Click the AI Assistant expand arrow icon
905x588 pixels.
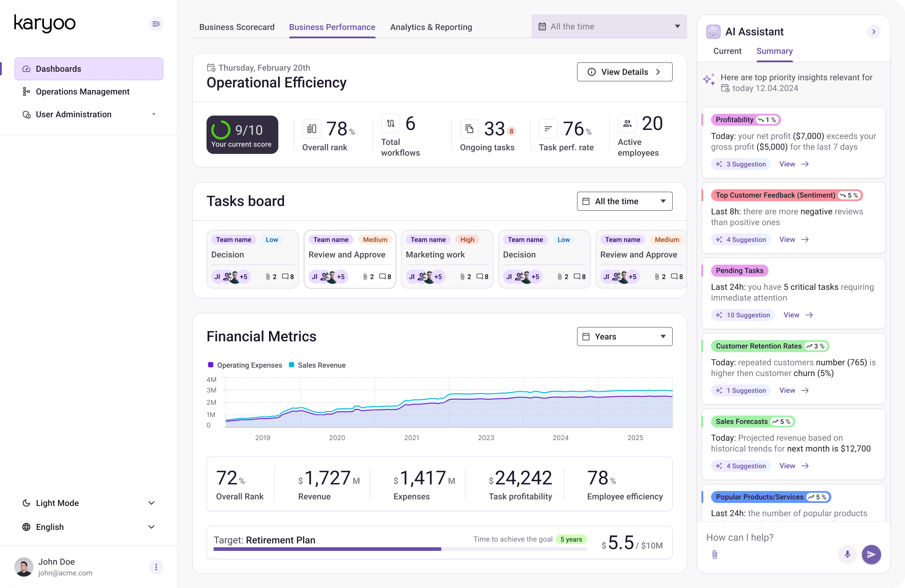[874, 31]
